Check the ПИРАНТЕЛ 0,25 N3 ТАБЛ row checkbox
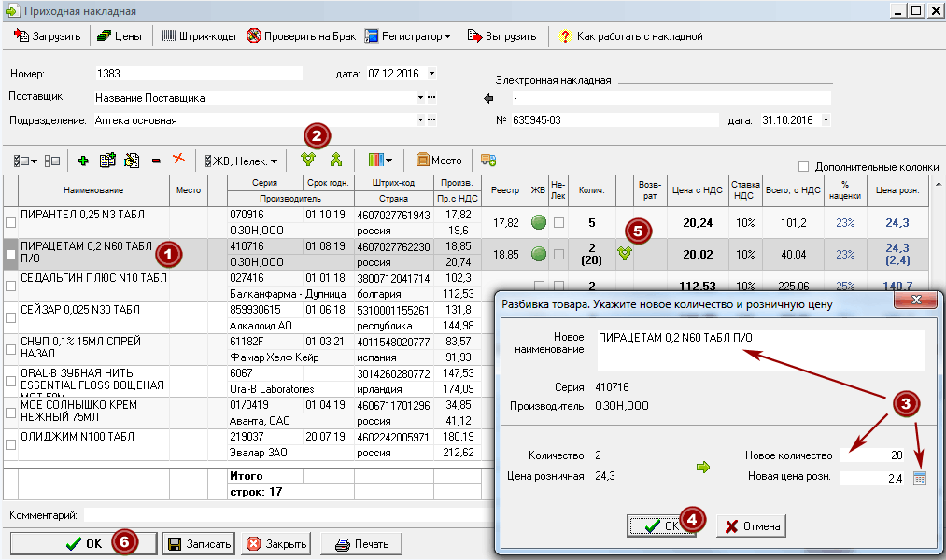The image size is (946, 560). (10, 222)
